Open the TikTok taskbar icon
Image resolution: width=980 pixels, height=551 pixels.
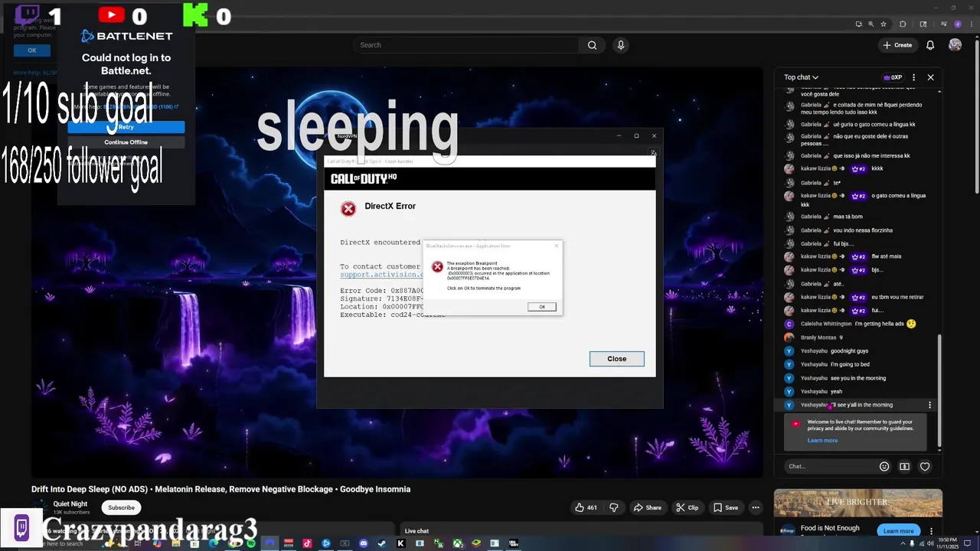coord(307,543)
